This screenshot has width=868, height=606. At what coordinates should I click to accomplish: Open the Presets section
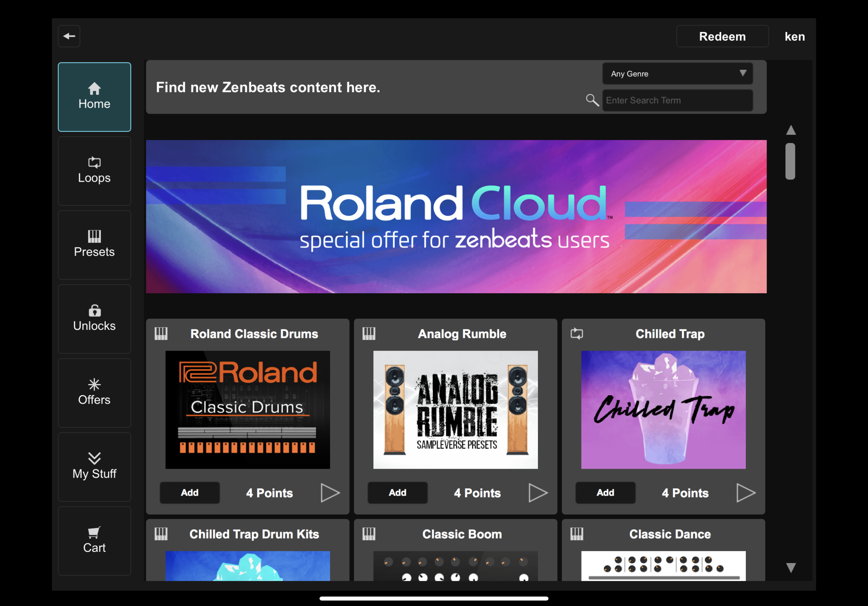[95, 245]
